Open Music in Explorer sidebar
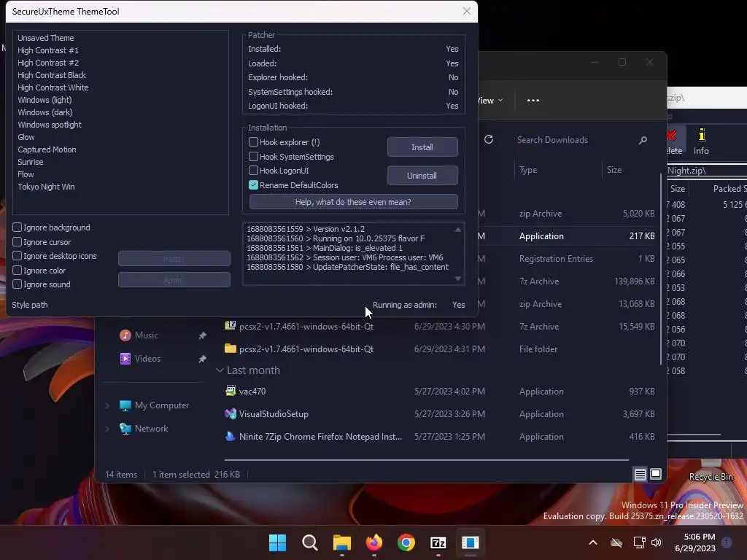 pyautogui.click(x=146, y=335)
